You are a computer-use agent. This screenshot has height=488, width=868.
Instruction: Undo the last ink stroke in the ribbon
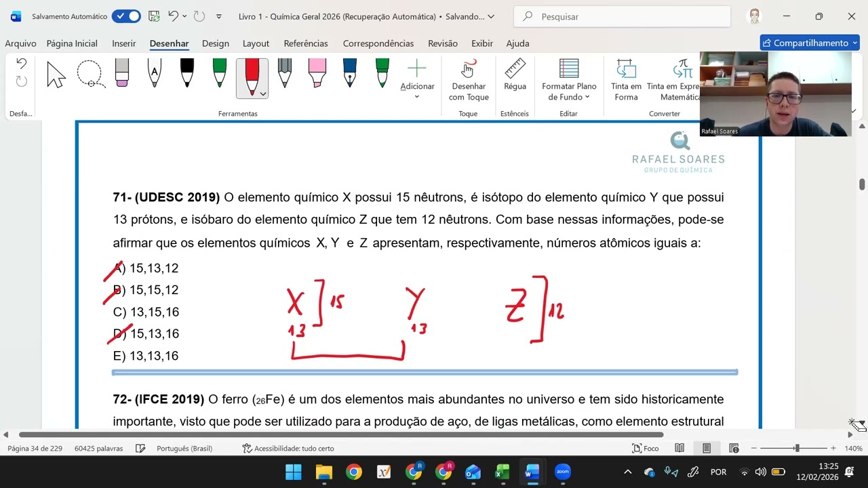coord(21,64)
